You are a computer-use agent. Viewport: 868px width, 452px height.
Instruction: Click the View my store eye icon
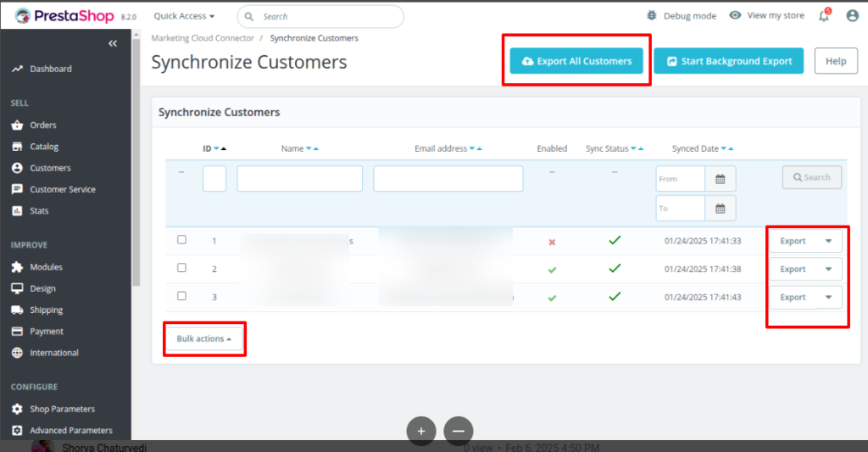pyautogui.click(x=735, y=15)
